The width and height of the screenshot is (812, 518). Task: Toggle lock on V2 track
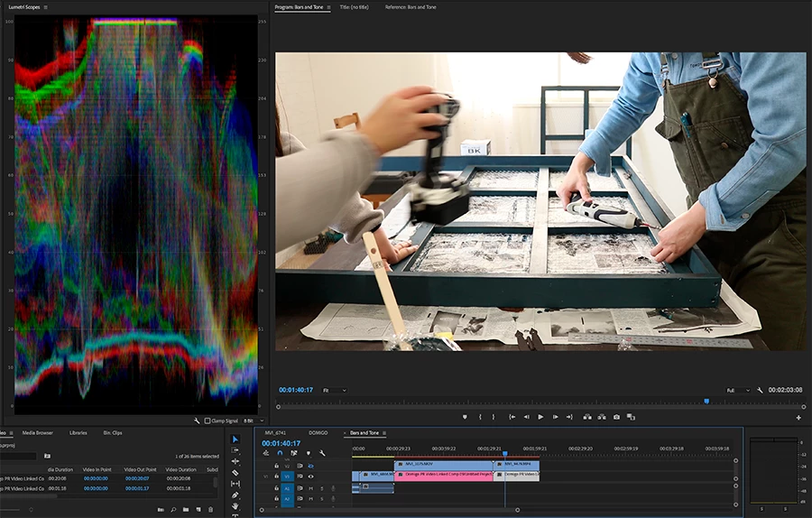277,465
